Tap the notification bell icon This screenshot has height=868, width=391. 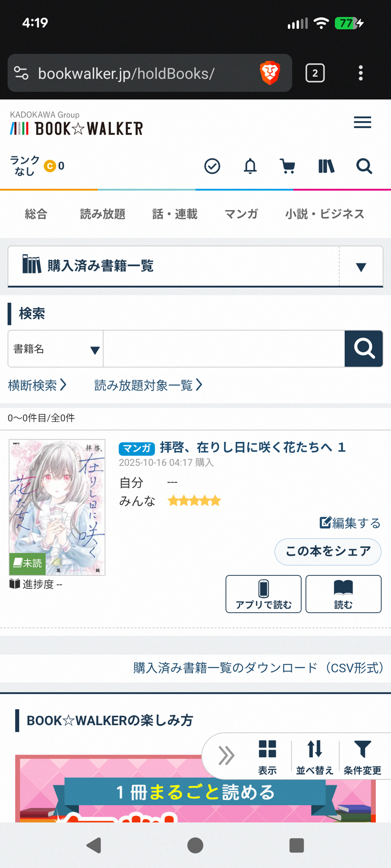tap(250, 166)
